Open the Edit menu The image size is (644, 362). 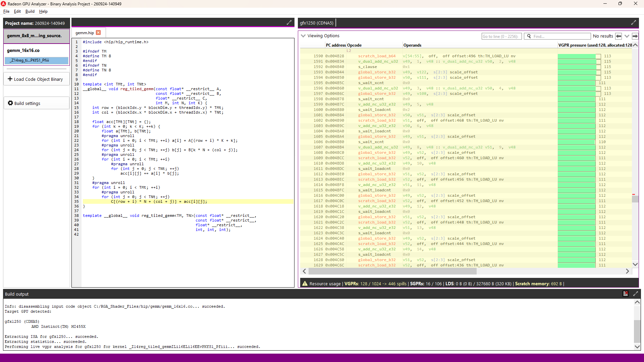[17, 11]
